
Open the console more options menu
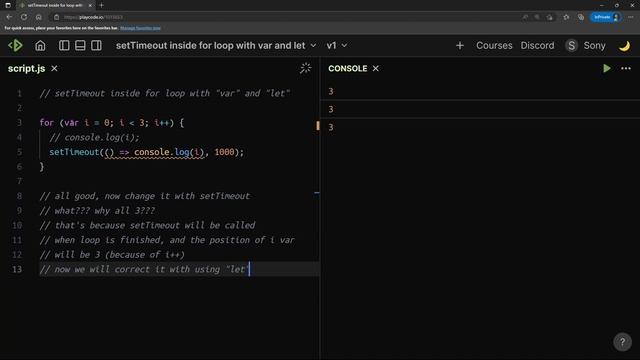pyautogui.click(x=626, y=69)
